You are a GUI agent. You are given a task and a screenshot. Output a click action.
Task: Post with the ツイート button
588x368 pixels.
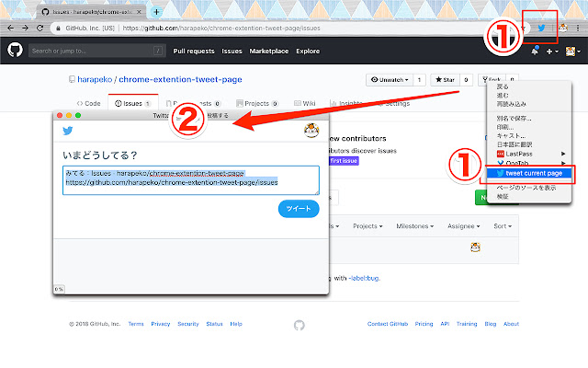(299, 209)
